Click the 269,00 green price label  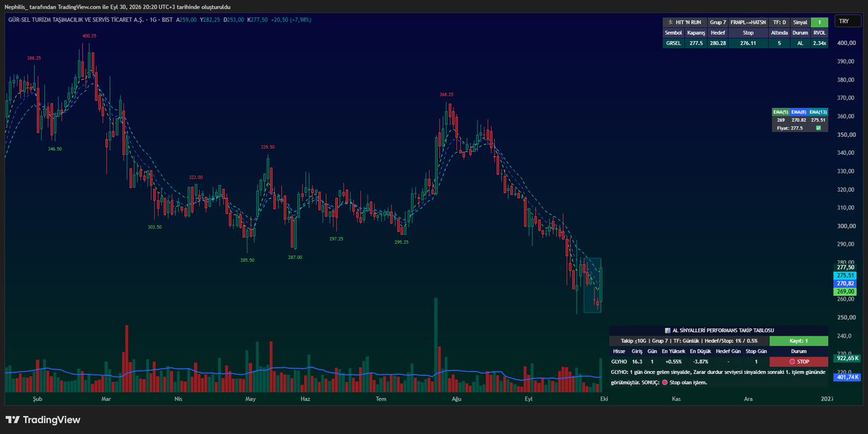pyautogui.click(x=846, y=292)
